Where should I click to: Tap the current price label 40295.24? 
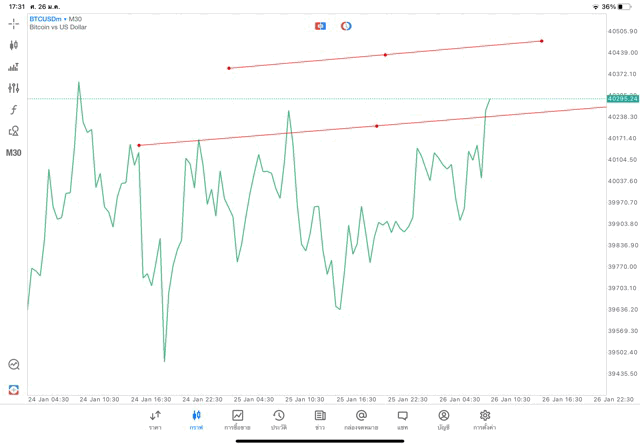tap(622, 99)
